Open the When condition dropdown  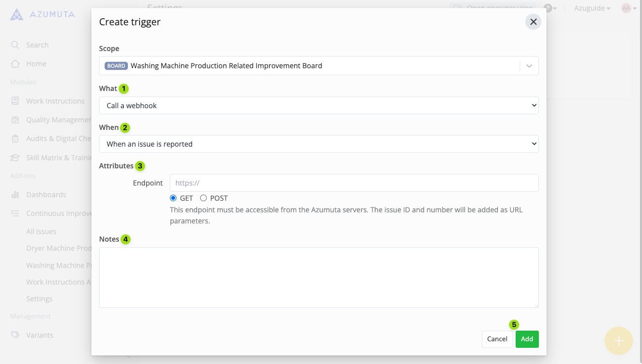coord(318,144)
